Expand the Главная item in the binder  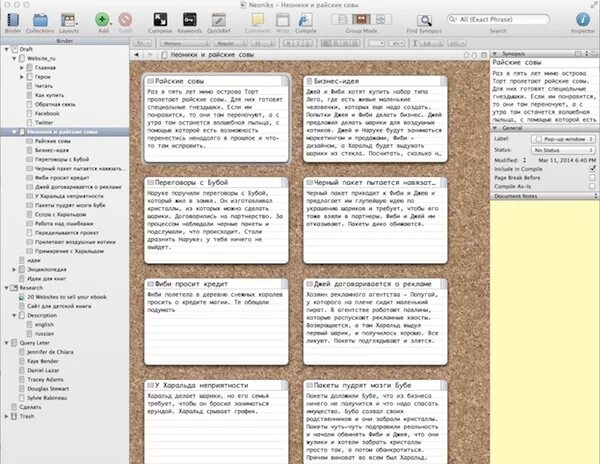(22, 68)
